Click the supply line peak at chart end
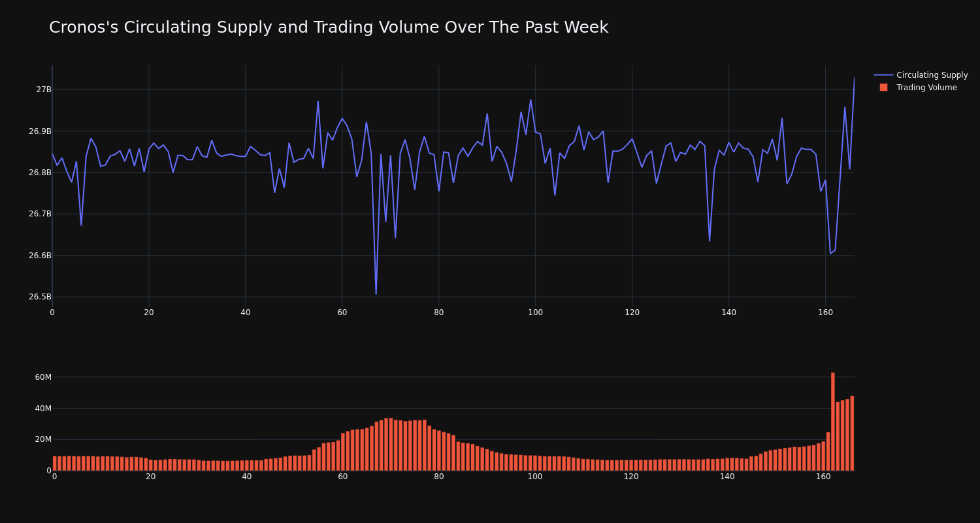The height and width of the screenshot is (523, 980). [x=853, y=79]
